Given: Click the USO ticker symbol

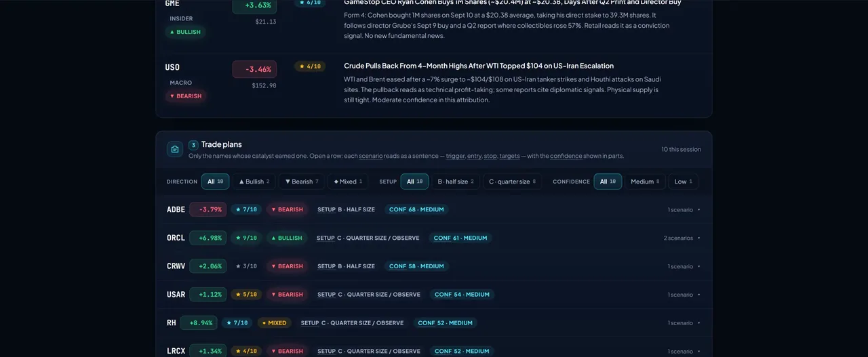Looking at the screenshot, I should tap(172, 67).
